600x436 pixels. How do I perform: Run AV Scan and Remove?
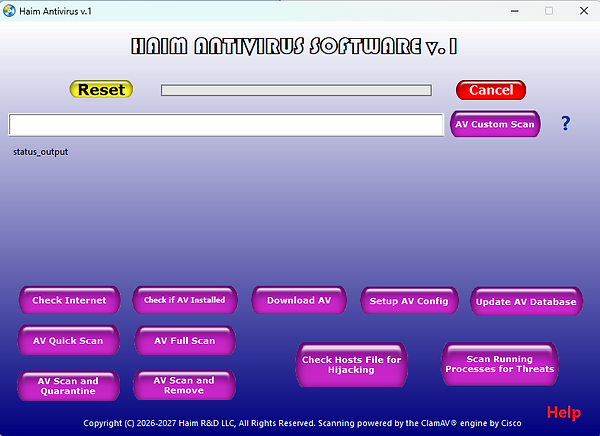pos(184,385)
